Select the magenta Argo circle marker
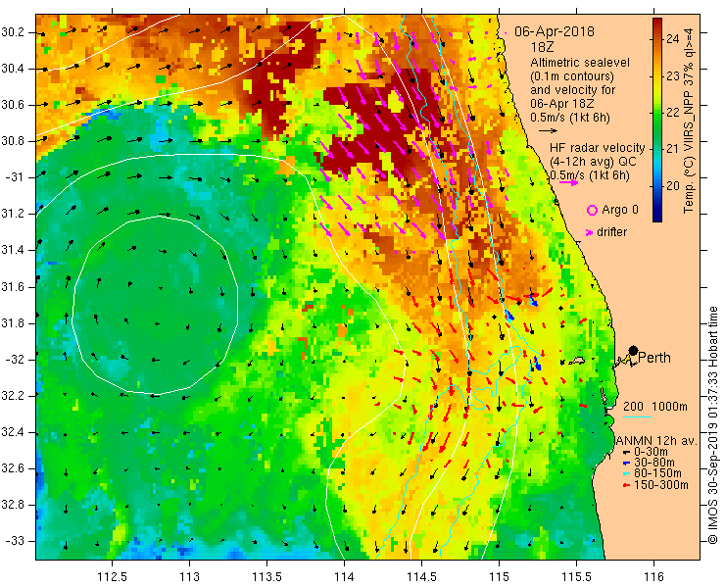725x588 pixels. [x=592, y=210]
